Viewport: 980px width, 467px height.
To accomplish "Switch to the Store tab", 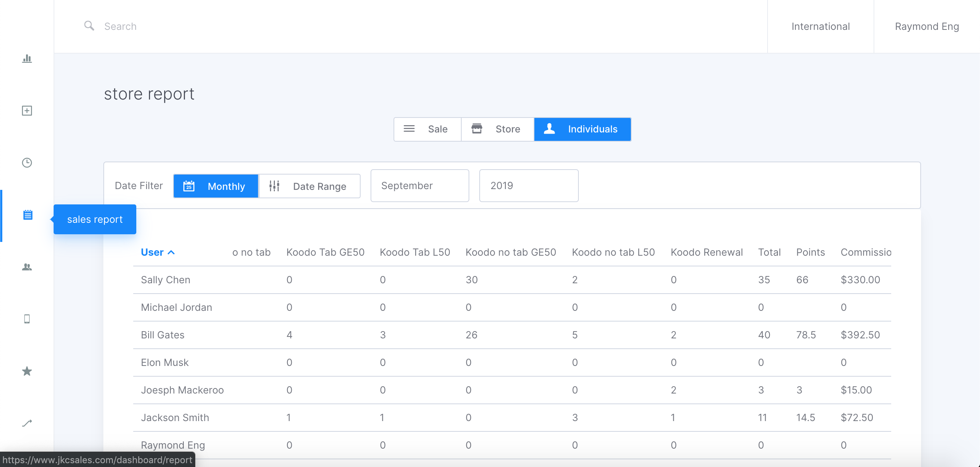I will pos(498,129).
